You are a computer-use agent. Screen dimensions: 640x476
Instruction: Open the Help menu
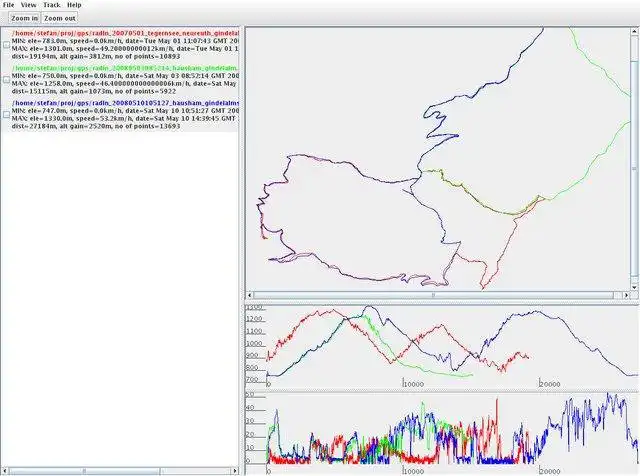tap(74, 5)
